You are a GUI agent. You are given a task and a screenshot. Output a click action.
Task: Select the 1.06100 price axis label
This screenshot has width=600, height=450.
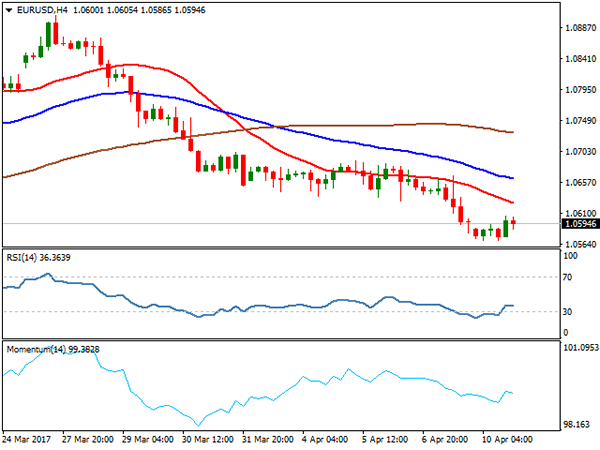(580, 213)
